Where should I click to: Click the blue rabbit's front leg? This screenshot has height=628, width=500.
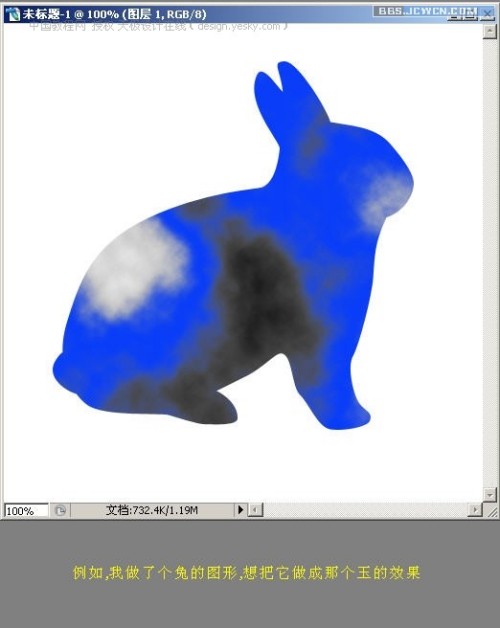[347, 395]
